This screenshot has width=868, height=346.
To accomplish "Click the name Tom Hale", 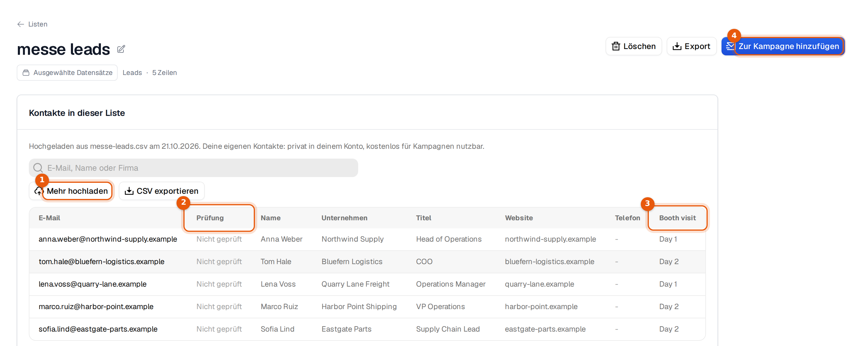I will pyautogui.click(x=276, y=262).
